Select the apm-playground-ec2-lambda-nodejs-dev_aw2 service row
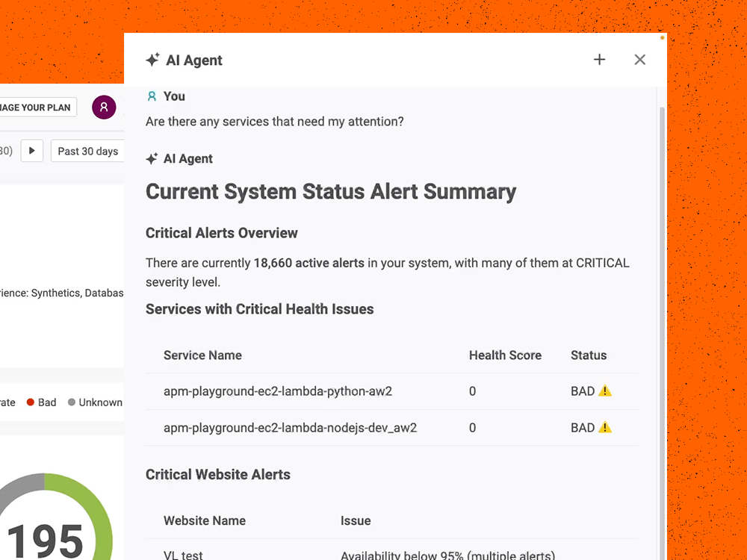 [x=290, y=428]
